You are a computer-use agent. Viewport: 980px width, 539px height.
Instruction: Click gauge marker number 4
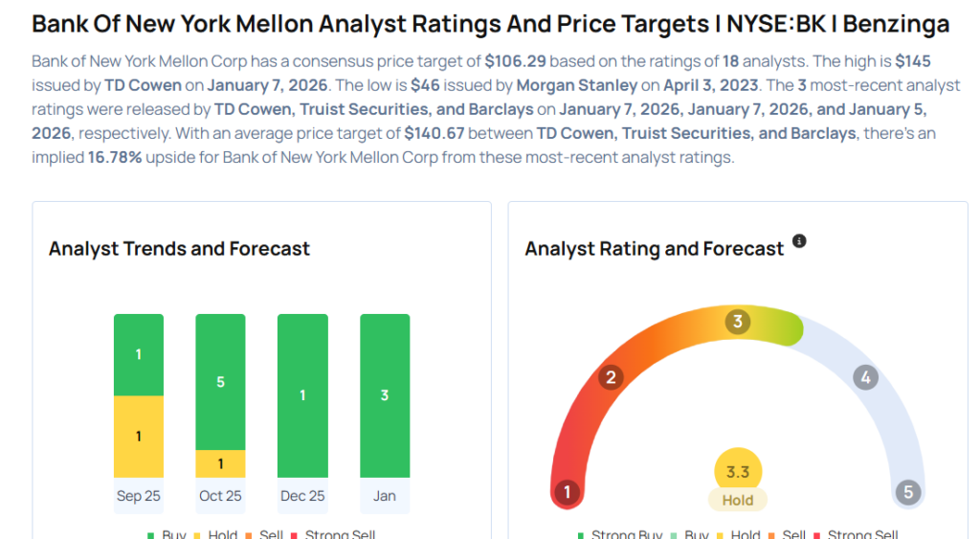pyautogui.click(x=865, y=377)
